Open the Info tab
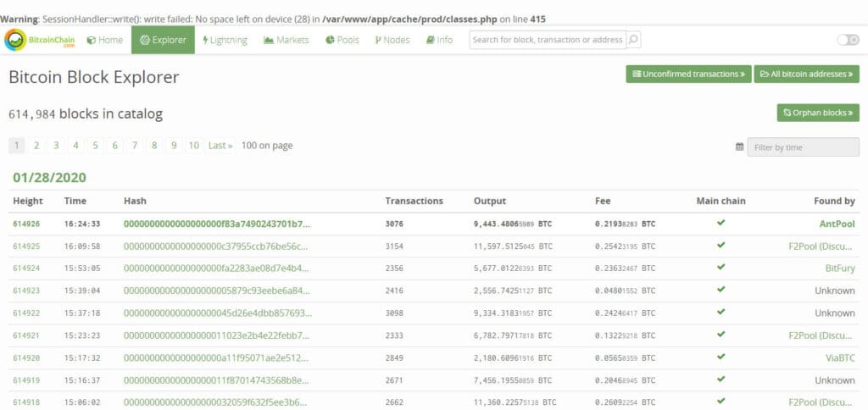 (440, 40)
